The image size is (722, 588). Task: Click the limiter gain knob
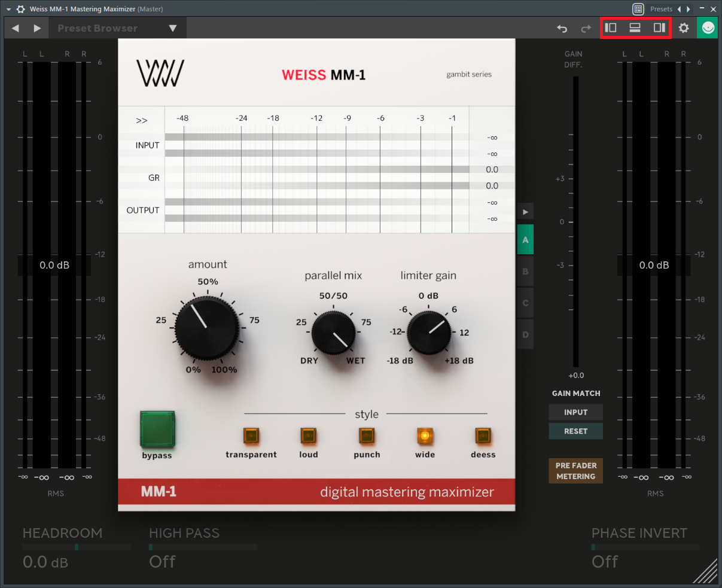pos(429,333)
